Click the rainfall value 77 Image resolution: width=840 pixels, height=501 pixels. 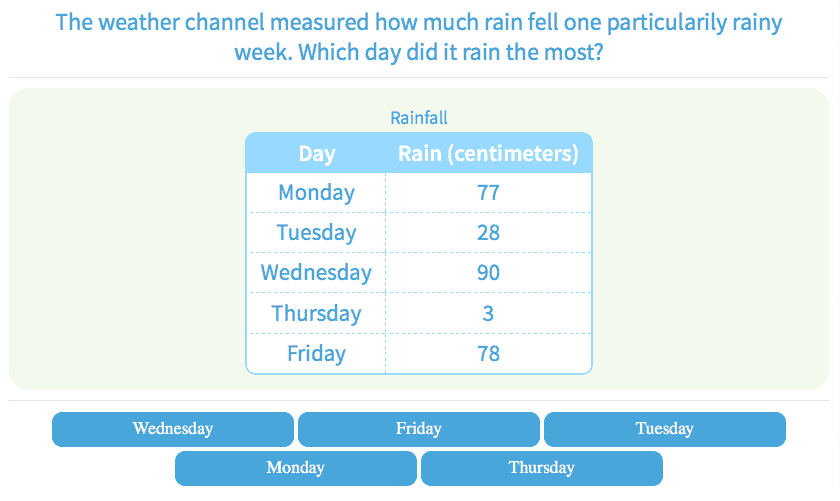point(488,193)
